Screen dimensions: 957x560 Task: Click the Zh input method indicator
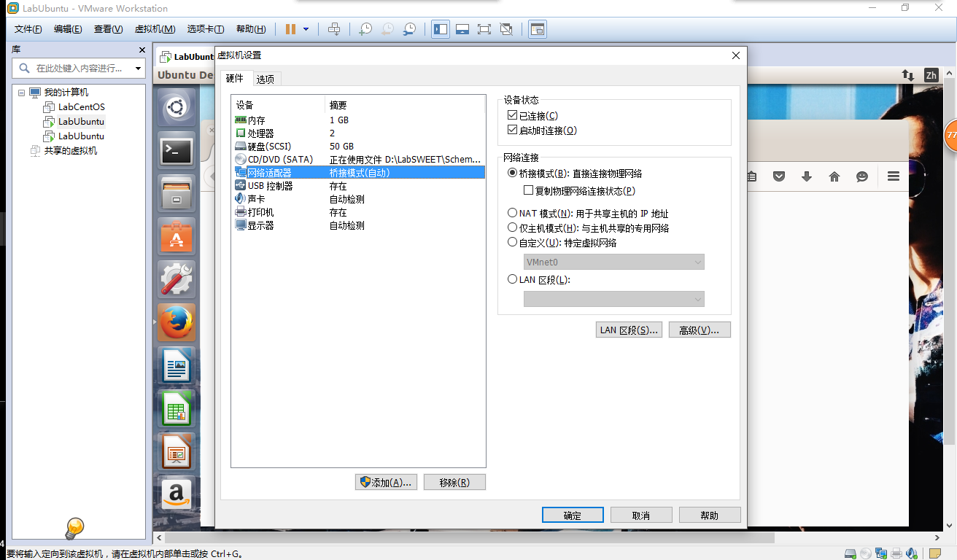click(x=931, y=75)
